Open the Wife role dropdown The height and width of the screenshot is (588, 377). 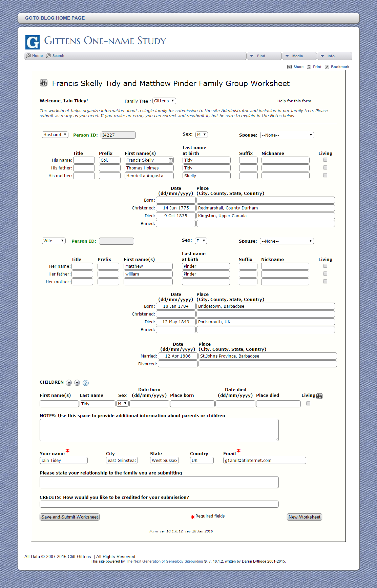pyautogui.click(x=54, y=241)
